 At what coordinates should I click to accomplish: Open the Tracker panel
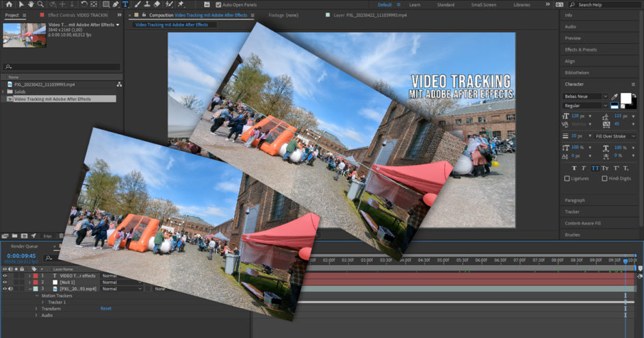(572, 211)
